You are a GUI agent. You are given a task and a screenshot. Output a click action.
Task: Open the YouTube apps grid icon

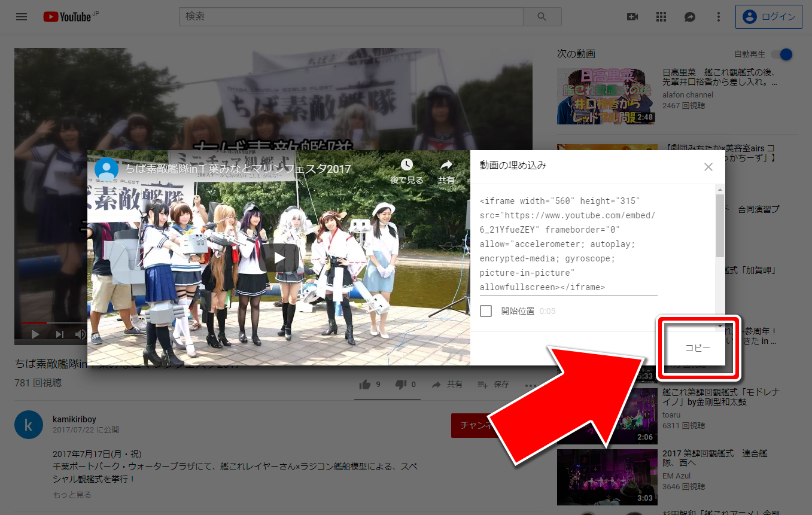[661, 17]
